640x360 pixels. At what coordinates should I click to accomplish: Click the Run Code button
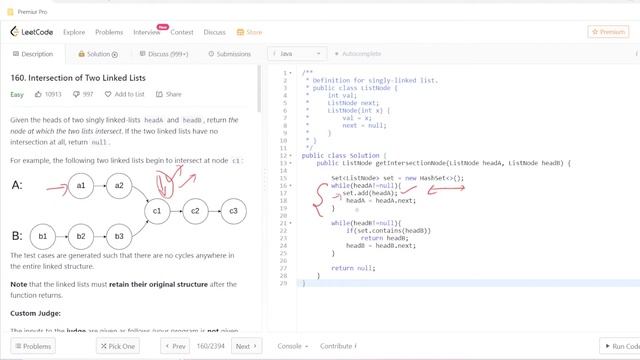622,346
